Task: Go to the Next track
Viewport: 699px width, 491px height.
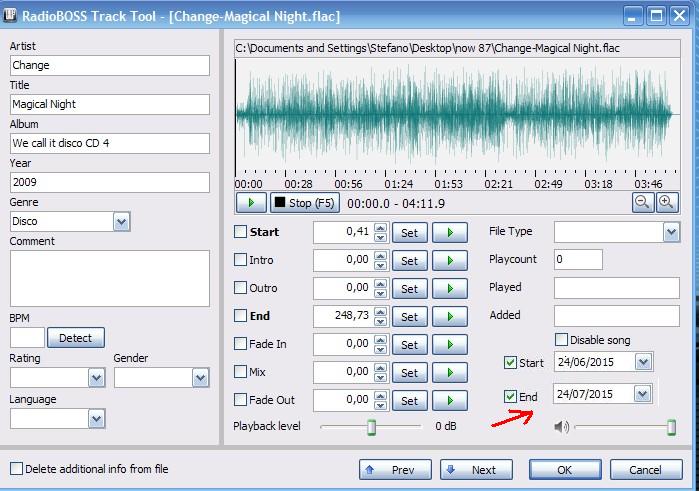Action: point(476,470)
